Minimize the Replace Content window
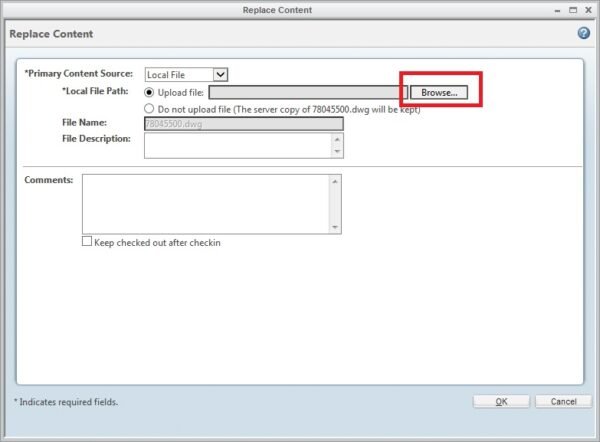Image resolution: width=600 pixels, height=442 pixels. pyautogui.click(x=557, y=11)
